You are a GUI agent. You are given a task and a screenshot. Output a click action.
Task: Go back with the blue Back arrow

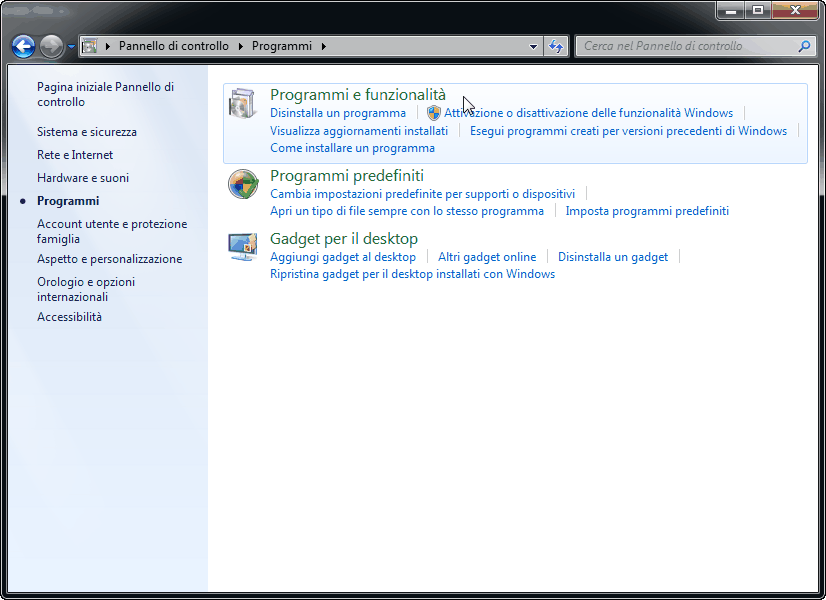point(24,46)
